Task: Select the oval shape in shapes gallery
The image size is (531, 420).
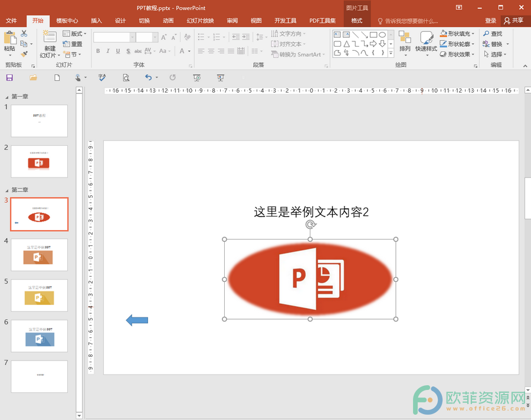Action: click(x=382, y=35)
